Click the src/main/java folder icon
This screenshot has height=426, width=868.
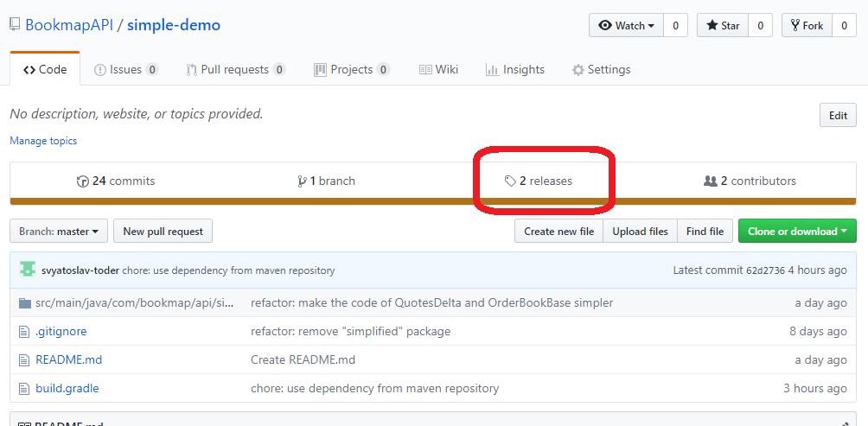(24, 303)
